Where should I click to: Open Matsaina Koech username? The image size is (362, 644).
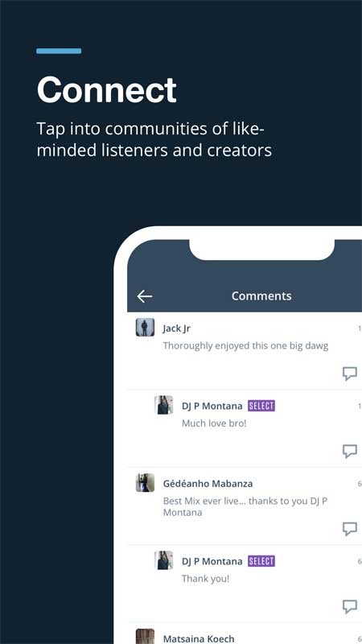click(199, 638)
